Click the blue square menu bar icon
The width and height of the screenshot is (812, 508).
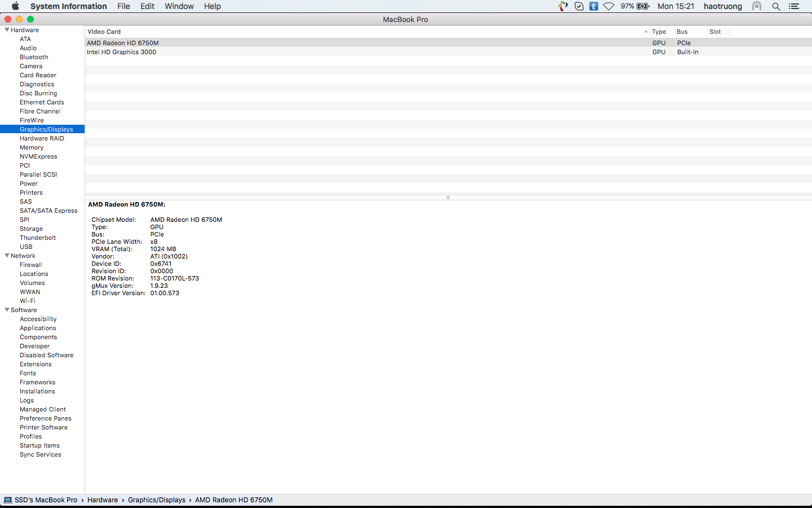click(x=594, y=6)
